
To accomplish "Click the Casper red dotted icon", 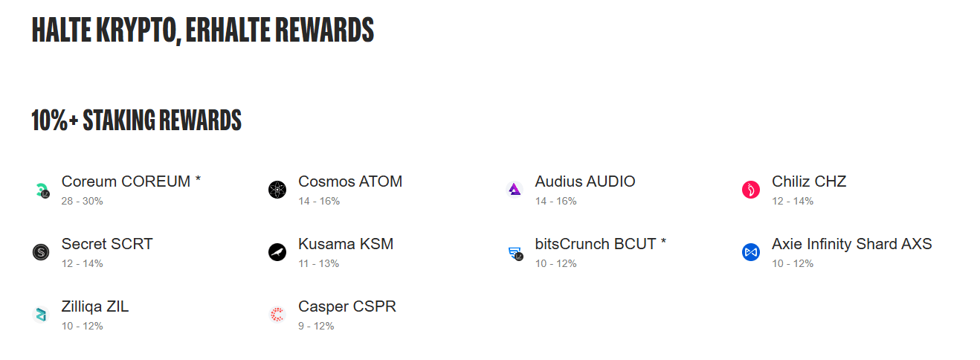I will pos(277,315).
